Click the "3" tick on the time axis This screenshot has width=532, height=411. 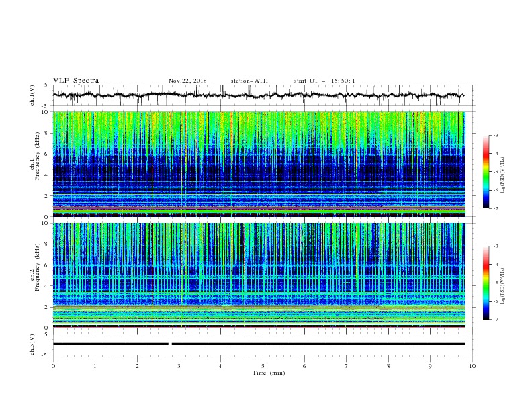coord(179,366)
